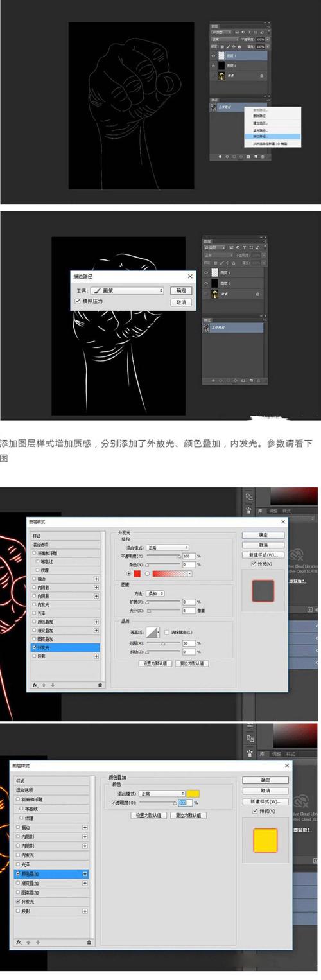Click 不透明度 value field in Color Overlay dialog

click(185, 802)
